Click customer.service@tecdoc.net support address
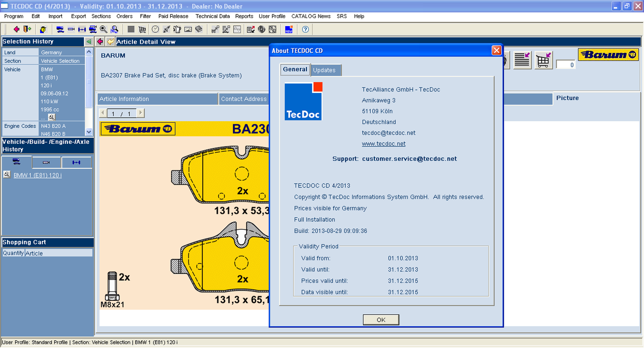644x348 pixels. coord(410,158)
